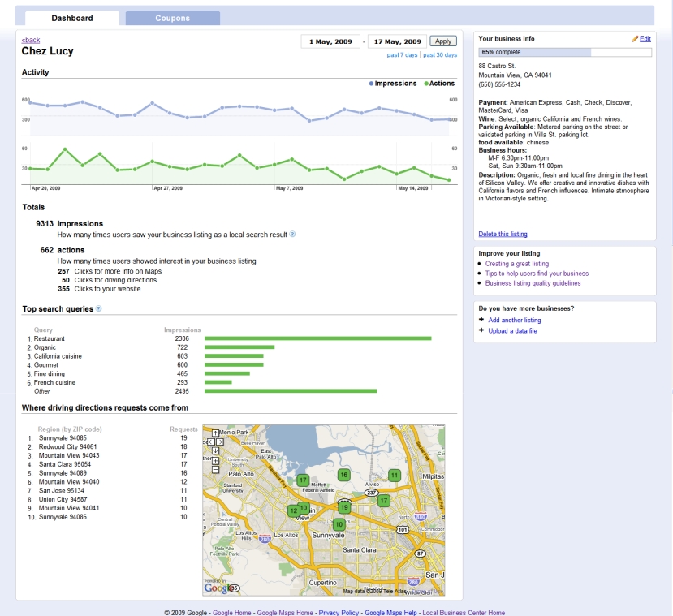The image size is (673, 616).
Task: Select the Redwood City 94061 region row
Action: [x=107, y=446]
